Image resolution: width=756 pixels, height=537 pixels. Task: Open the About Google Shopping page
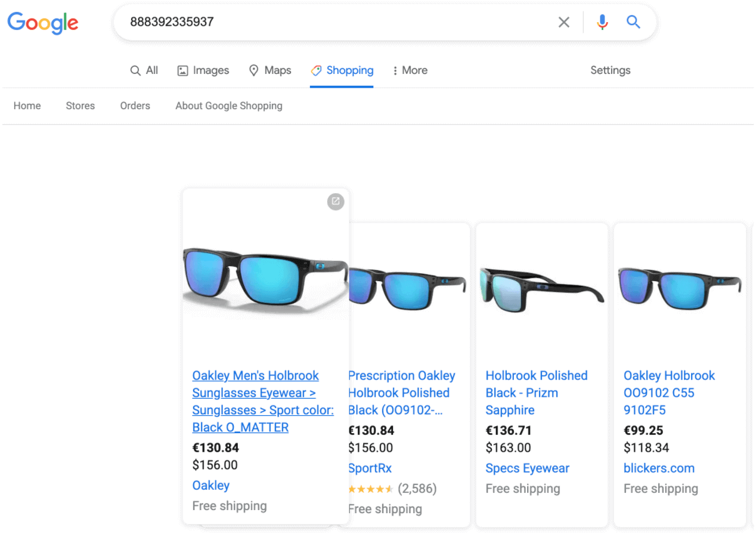(228, 106)
